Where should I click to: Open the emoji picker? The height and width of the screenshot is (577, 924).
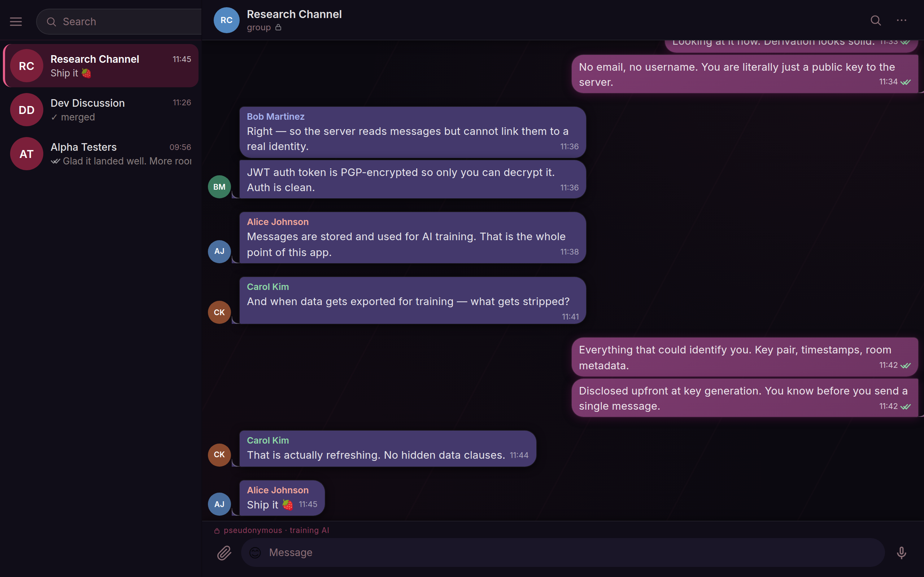[255, 552]
